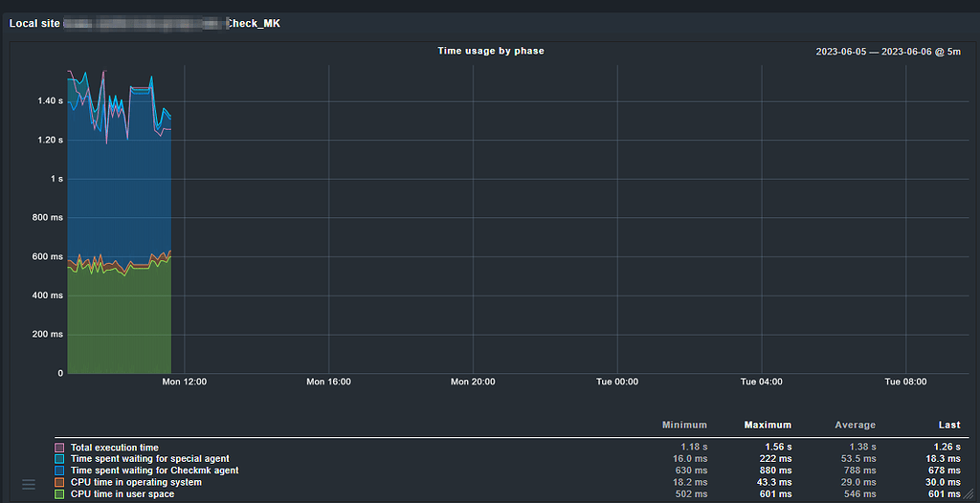Click the 53.5 ms average value
980x503 pixels.
857,459
